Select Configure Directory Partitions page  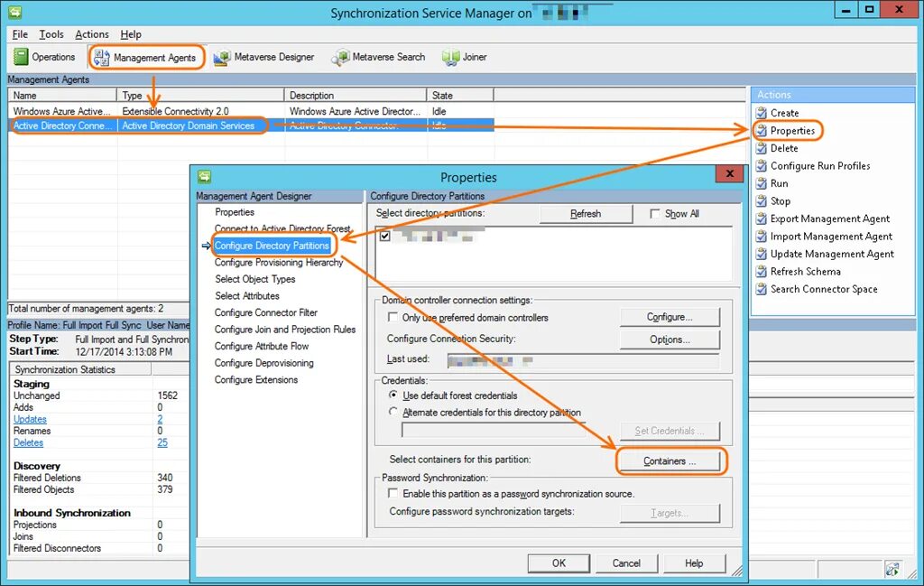[272, 246]
